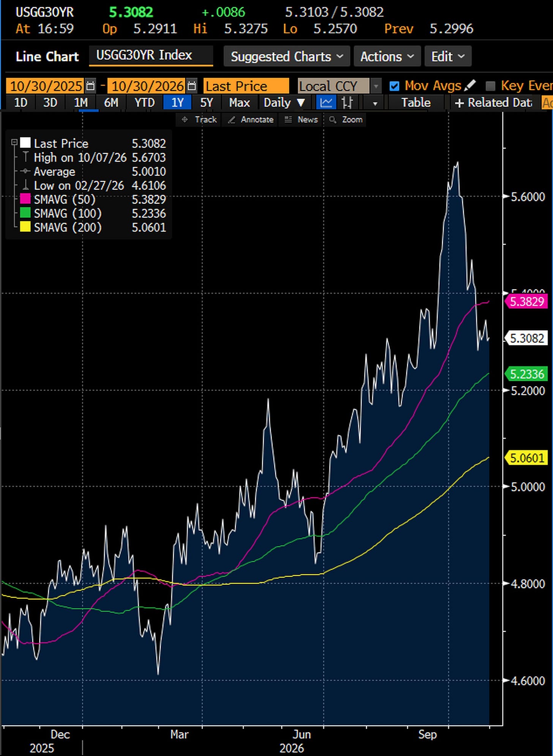Show the Max time range
Image resolution: width=553 pixels, height=756 pixels.
click(x=240, y=103)
